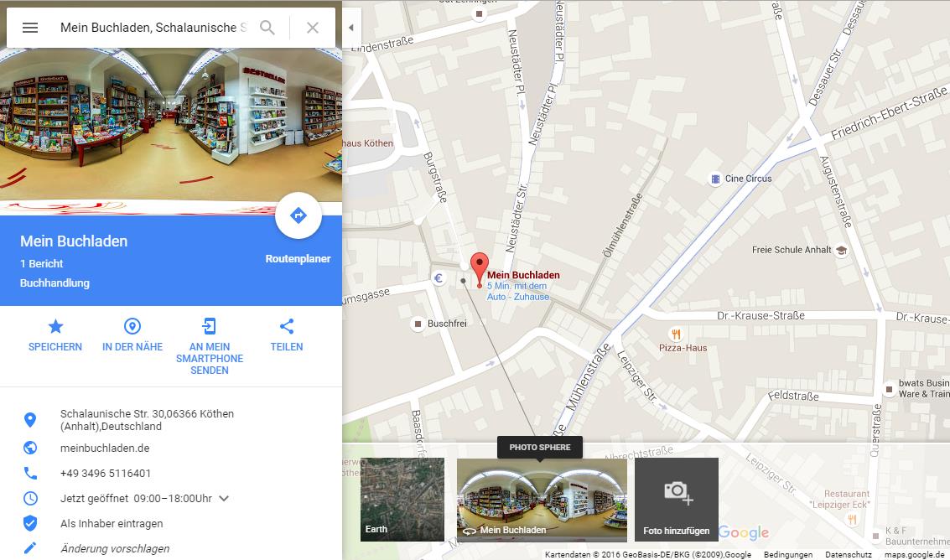Open Mein Buchladen photo sphere thumbnail
Viewport: 950px width, 560px height.
(x=542, y=500)
